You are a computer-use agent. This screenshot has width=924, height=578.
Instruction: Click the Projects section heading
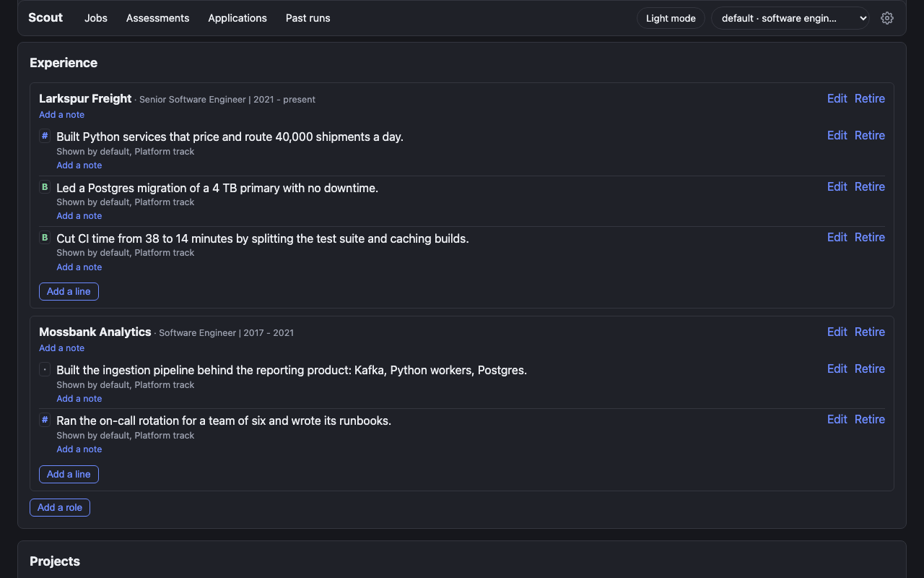[x=55, y=561]
